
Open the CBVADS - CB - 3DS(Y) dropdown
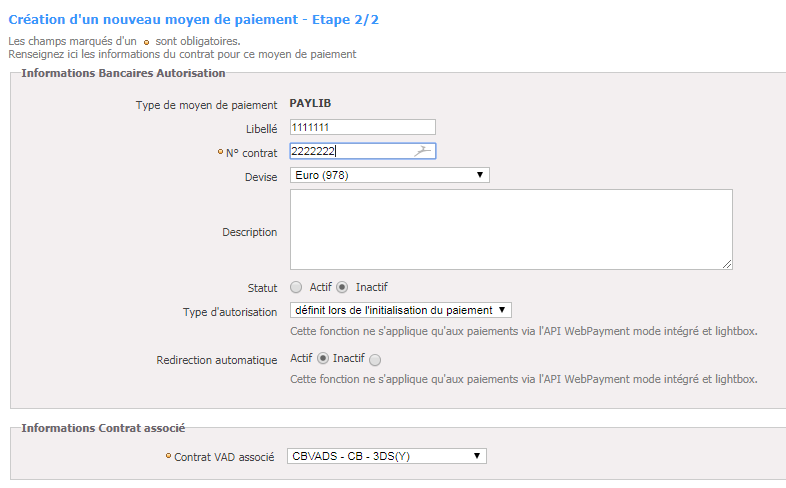click(386, 456)
